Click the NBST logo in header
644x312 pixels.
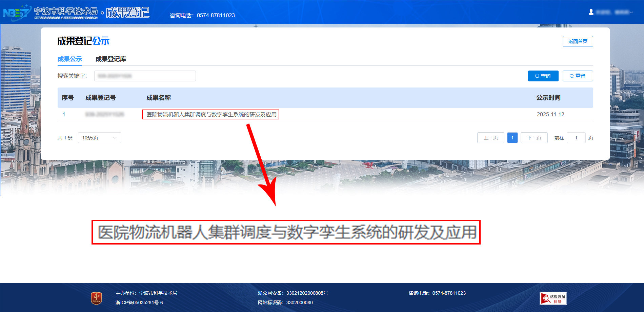coord(17,13)
